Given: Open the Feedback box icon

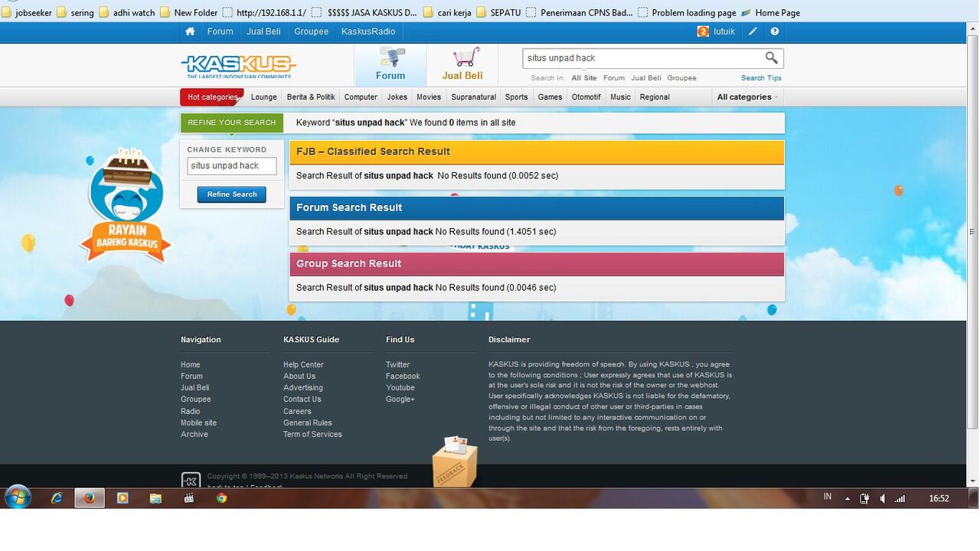Looking at the screenshot, I should (x=455, y=461).
